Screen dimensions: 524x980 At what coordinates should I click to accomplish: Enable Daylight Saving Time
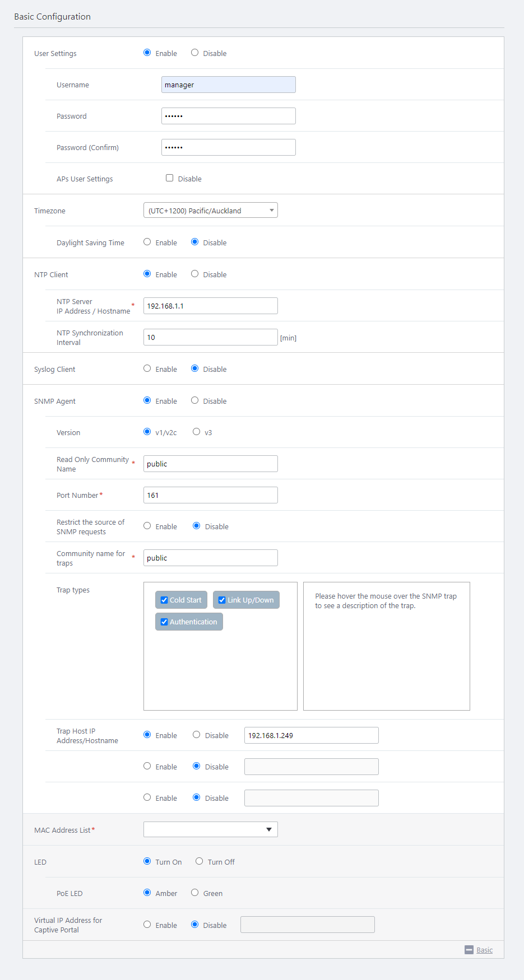147,242
